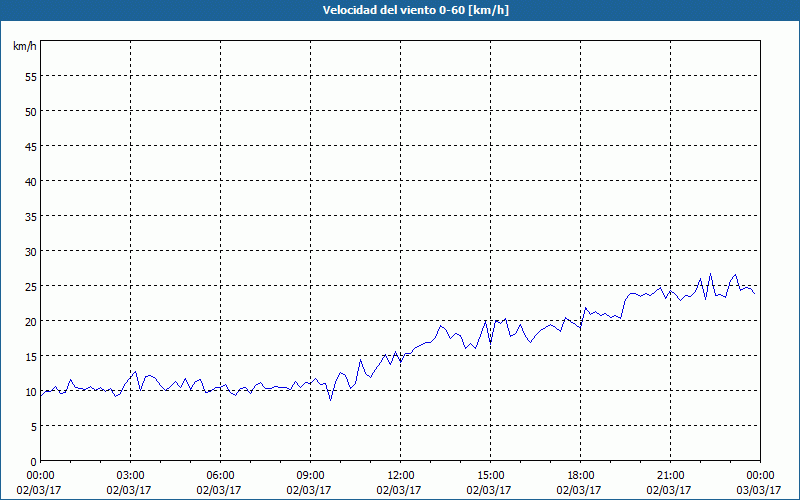Click the y-axis value 25
Viewport: 800px width, 500px height.
click(31, 287)
